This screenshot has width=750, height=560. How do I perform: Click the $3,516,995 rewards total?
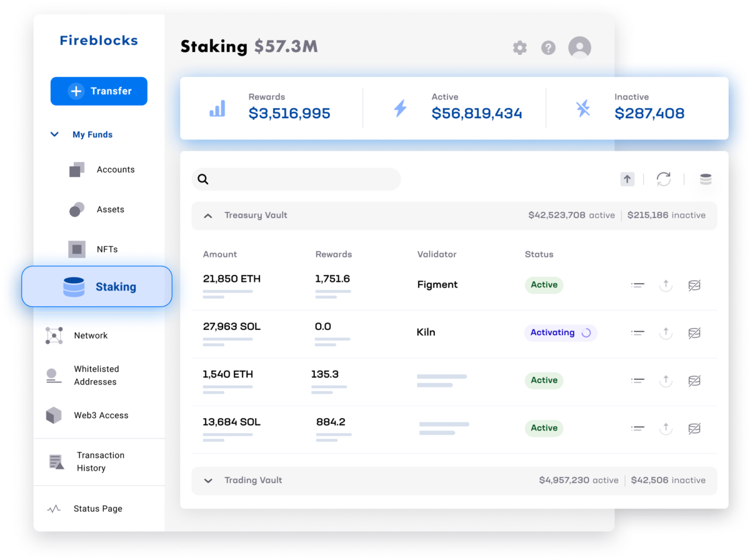289,114
